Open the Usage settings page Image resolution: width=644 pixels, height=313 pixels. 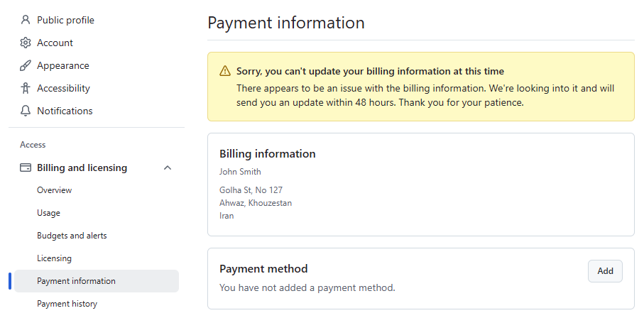tap(48, 213)
